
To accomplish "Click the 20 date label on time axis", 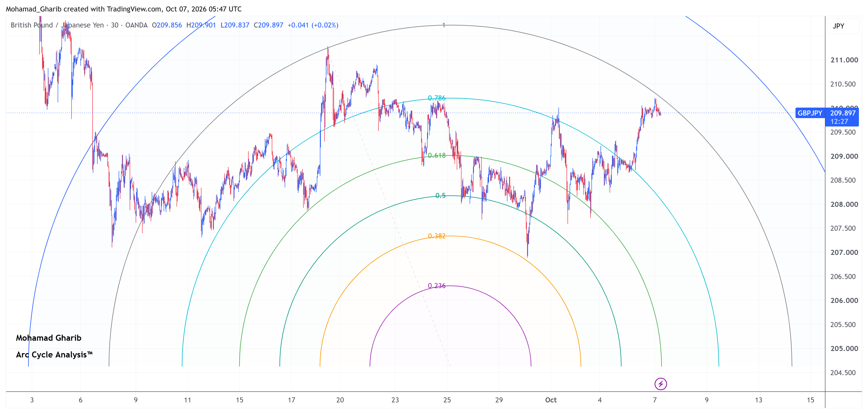I will point(340,400).
